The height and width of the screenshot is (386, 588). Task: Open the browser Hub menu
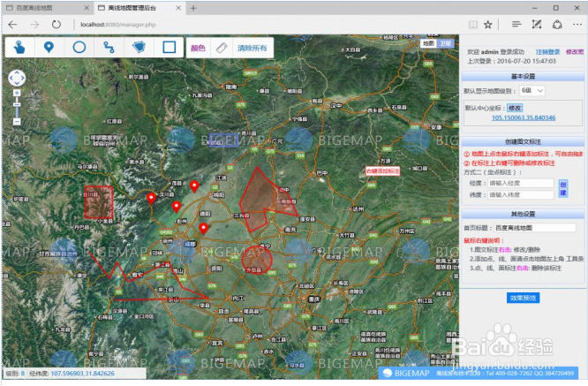(x=516, y=25)
